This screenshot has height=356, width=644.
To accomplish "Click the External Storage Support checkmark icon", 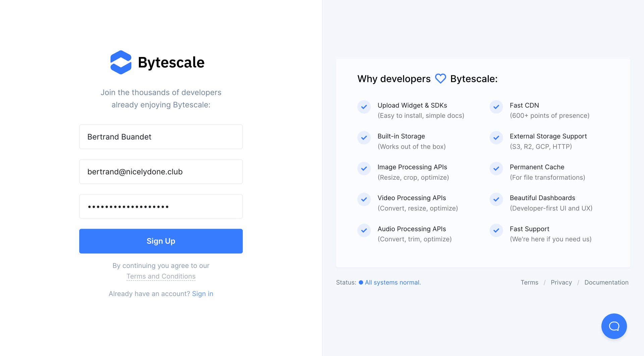I will (496, 138).
